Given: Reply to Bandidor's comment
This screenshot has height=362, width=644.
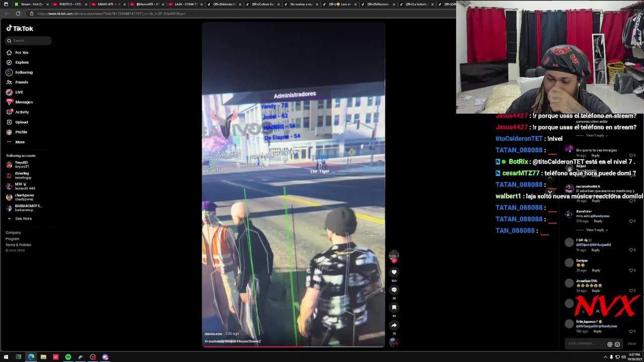Looking at the screenshot, I should point(598,221).
